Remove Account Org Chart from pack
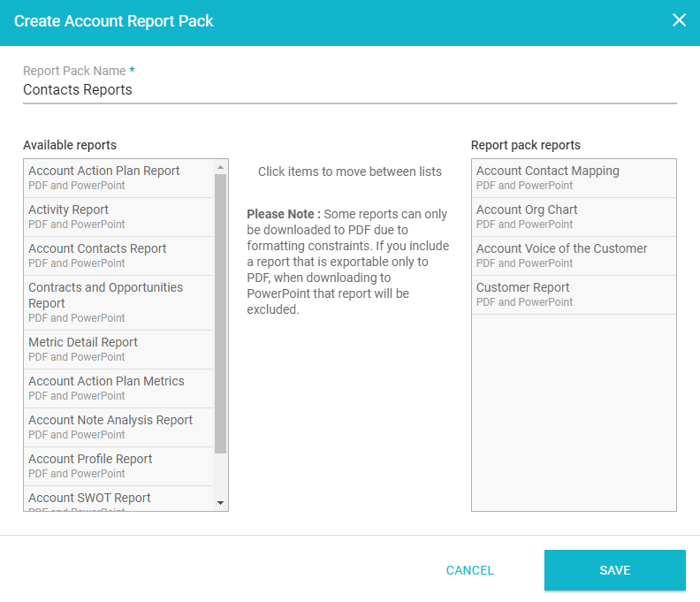Image resolution: width=700 pixels, height=602 pixels. pos(573,217)
